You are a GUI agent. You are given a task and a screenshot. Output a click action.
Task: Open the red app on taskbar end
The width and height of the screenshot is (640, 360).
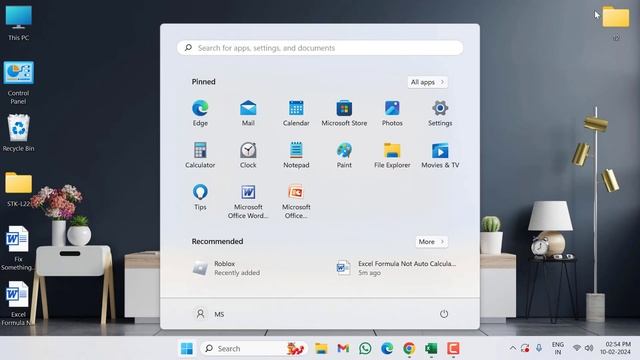(453, 349)
